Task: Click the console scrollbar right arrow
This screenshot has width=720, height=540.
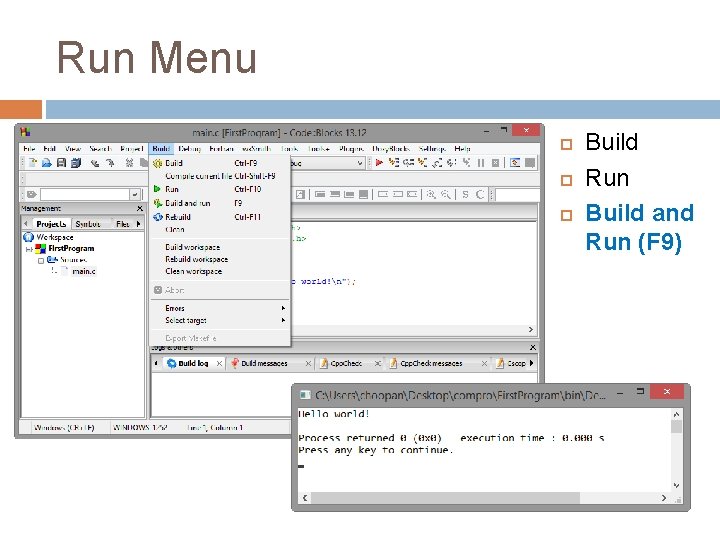Action: (664, 498)
